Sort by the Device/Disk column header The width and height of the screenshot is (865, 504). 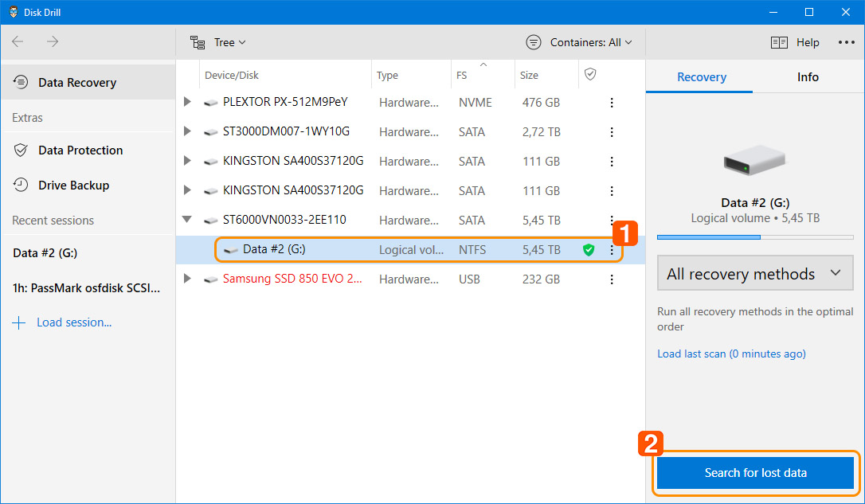[231, 75]
